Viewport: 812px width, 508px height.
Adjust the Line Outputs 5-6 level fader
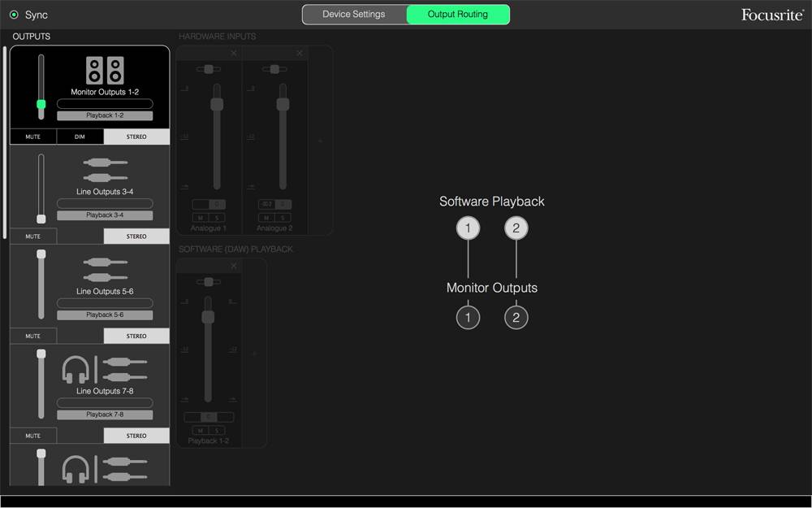(41, 254)
